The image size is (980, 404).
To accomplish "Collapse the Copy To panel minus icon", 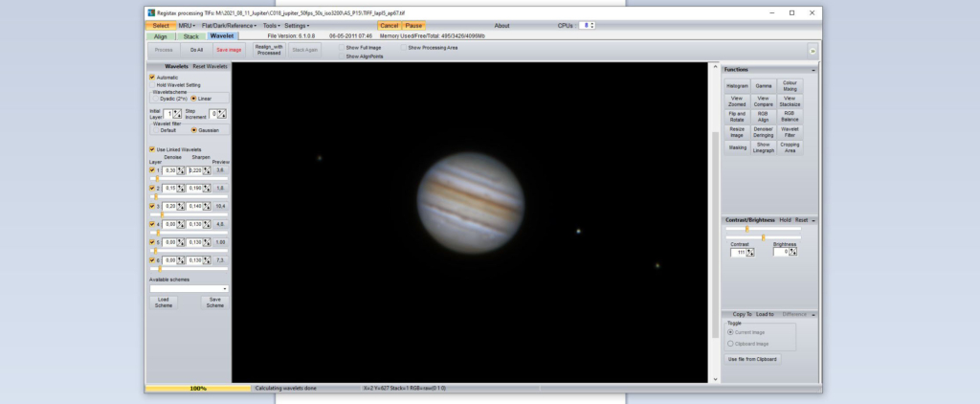I will 813,315.
